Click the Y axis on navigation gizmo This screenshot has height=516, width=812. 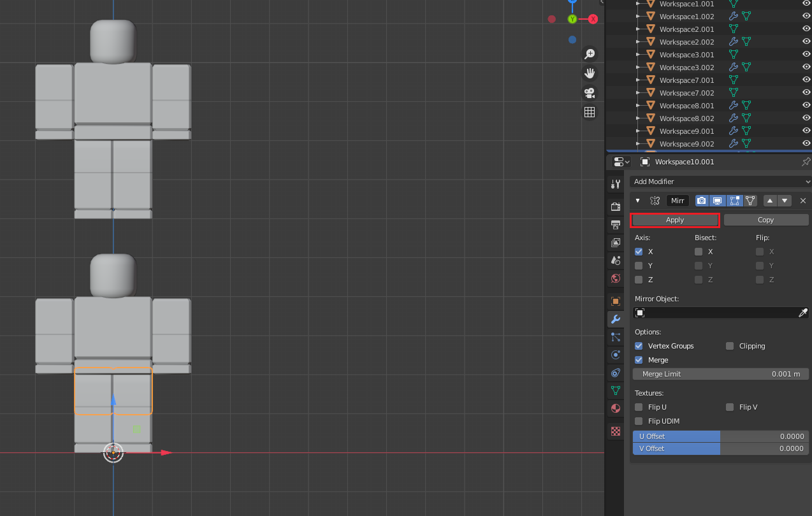(572, 19)
